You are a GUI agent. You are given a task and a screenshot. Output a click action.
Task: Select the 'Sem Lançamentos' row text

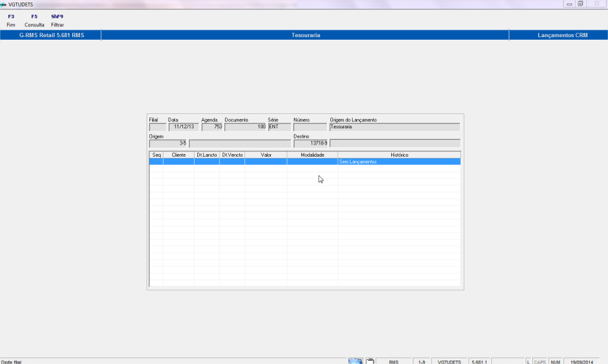pyautogui.click(x=357, y=161)
